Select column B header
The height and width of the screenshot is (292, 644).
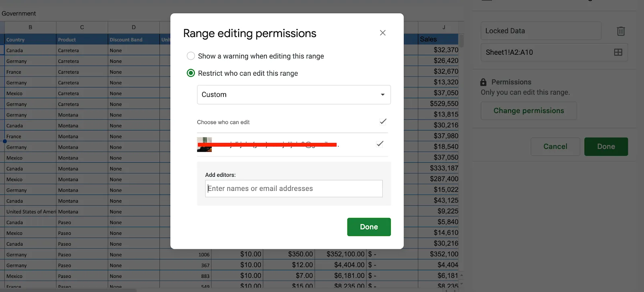pos(30,27)
